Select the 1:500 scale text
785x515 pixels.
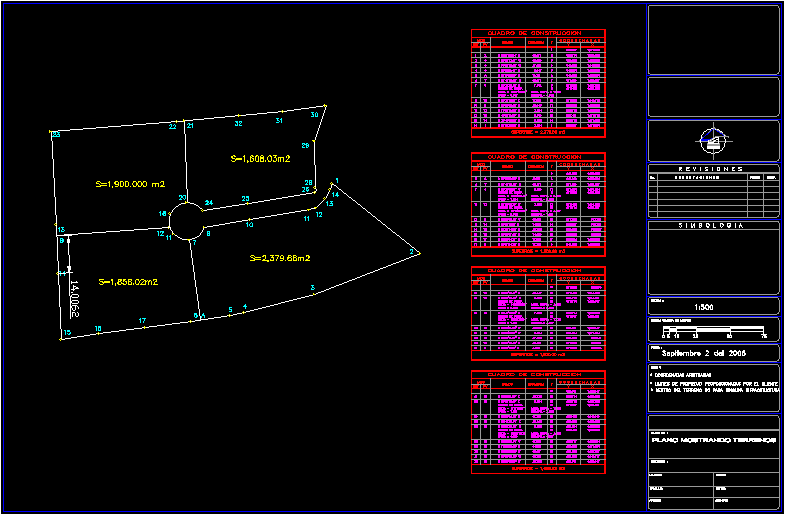click(x=703, y=306)
